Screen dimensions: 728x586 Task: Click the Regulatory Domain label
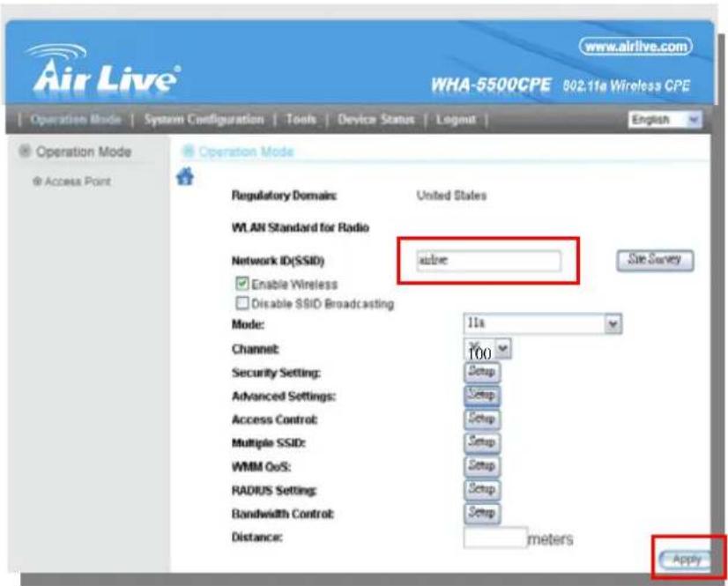click(284, 196)
